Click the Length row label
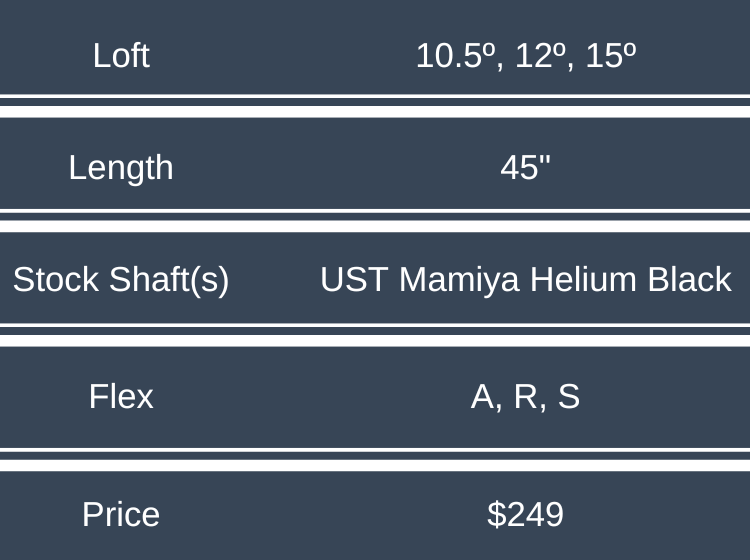This screenshot has height=560, width=750. pyautogui.click(x=121, y=167)
